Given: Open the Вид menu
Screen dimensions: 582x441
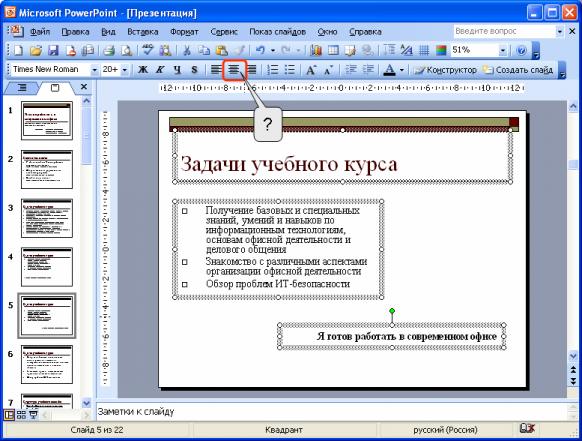Looking at the screenshot, I should (x=108, y=32).
